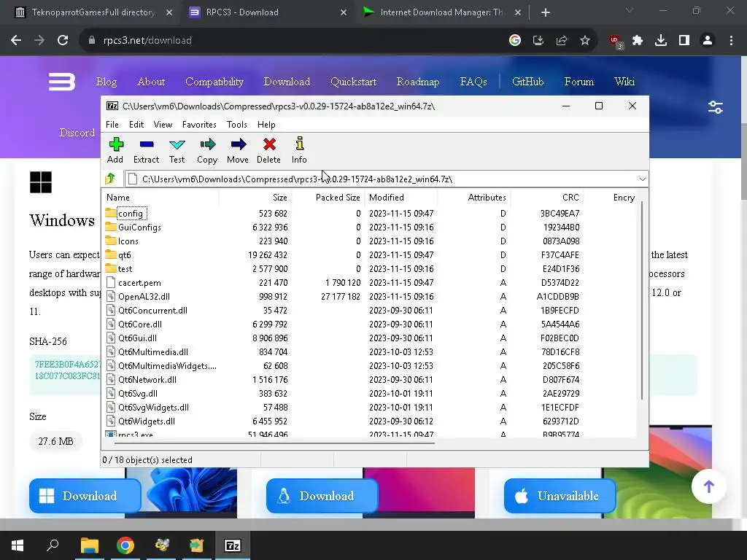Open taskbar search magnifier
The image size is (747, 560).
coord(53,545)
